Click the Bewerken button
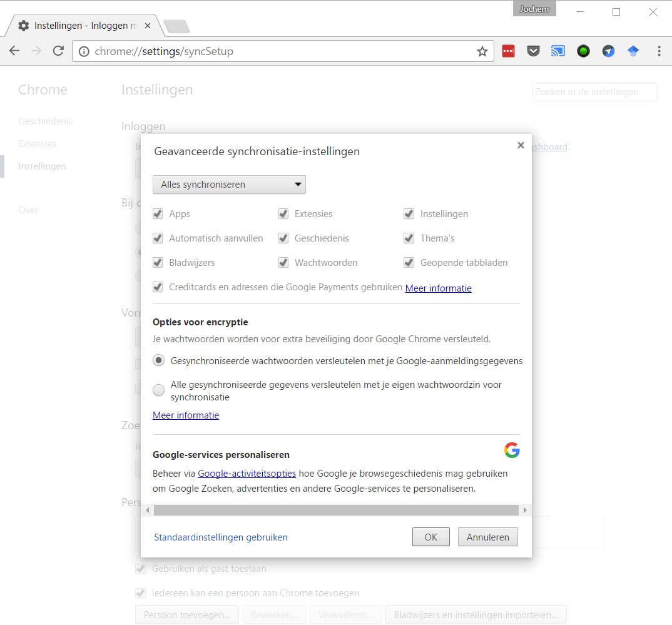 (275, 615)
